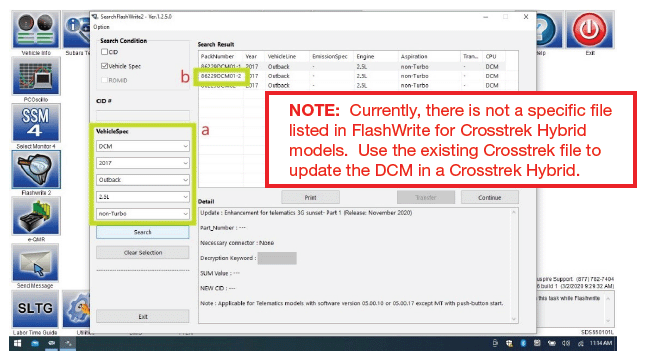Viewport: 646px width, 360px height.
Task: Click the red power Exit icon
Action: tap(590, 30)
